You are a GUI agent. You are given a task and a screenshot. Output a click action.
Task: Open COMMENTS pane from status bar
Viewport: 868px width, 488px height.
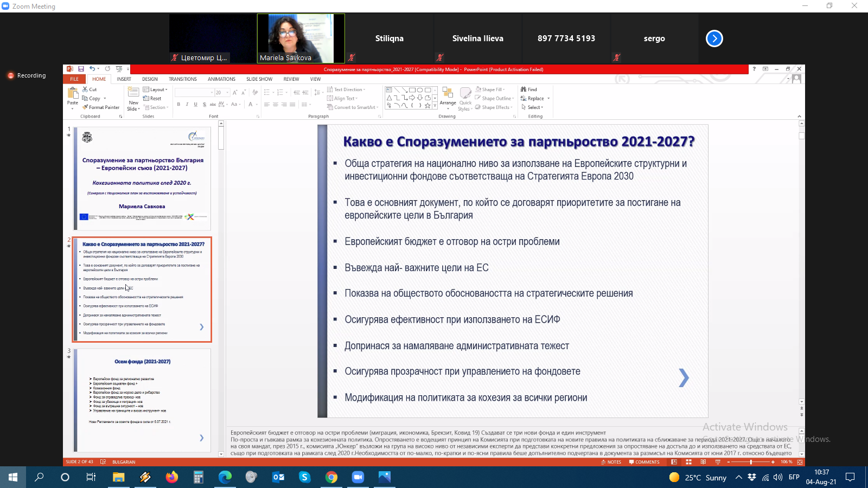click(x=644, y=462)
